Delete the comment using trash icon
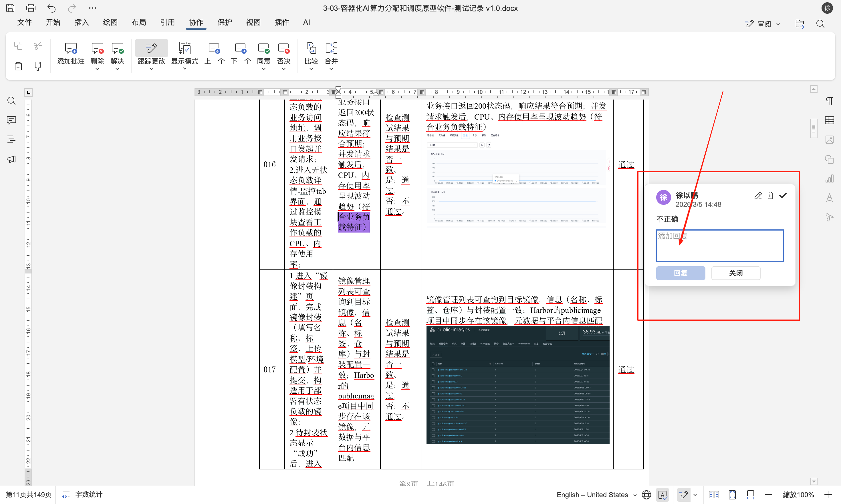The height and width of the screenshot is (504, 841). coord(770,195)
